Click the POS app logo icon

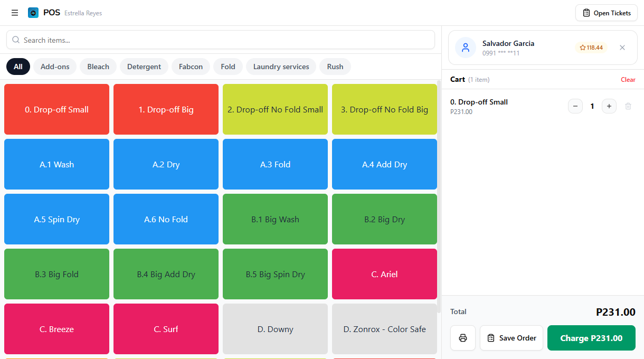pyautogui.click(x=33, y=13)
